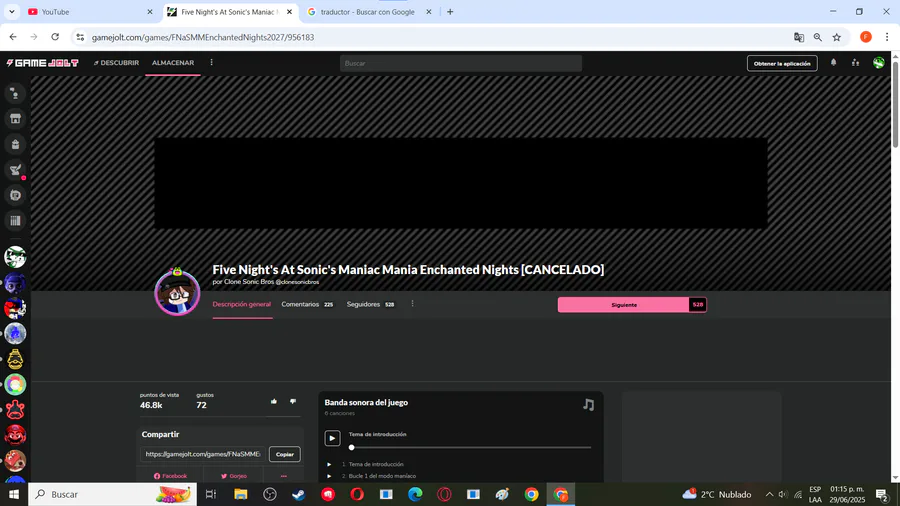Open Windows Start menu
The height and width of the screenshot is (506, 900).
click(x=14, y=495)
